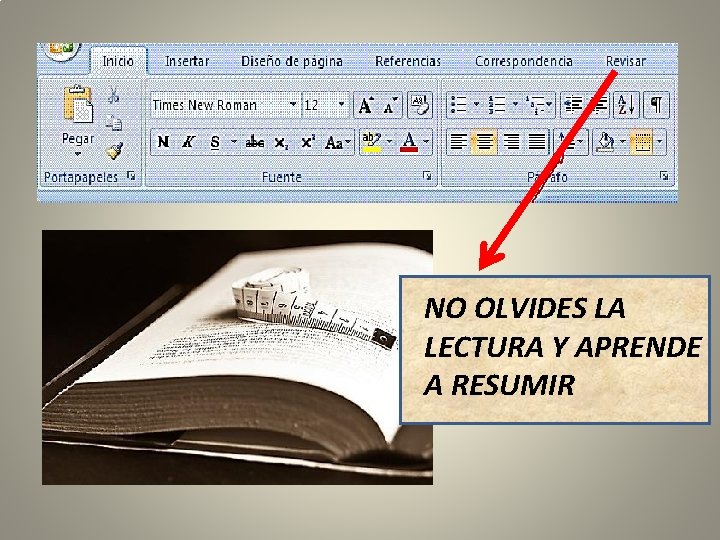Screen dimensions: 720x540
Task: Open the Numbering format dropdown arrow
Action: coord(515,105)
